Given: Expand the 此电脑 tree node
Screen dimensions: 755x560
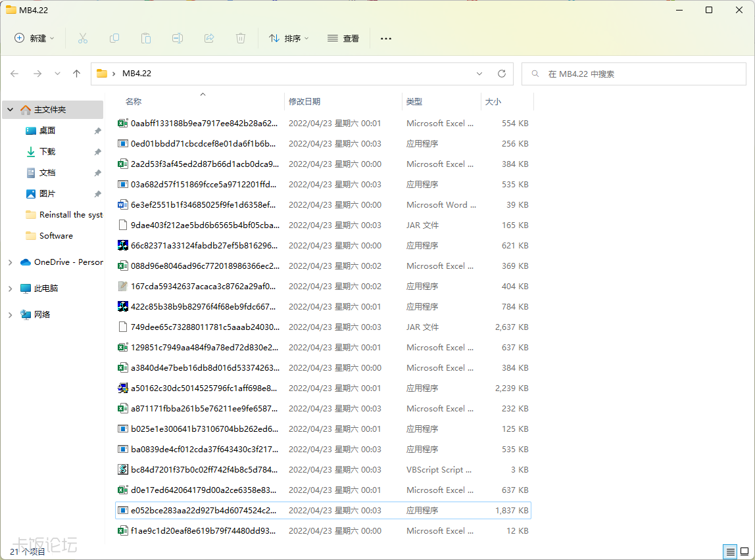Looking at the screenshot, I should click(10, 289).
